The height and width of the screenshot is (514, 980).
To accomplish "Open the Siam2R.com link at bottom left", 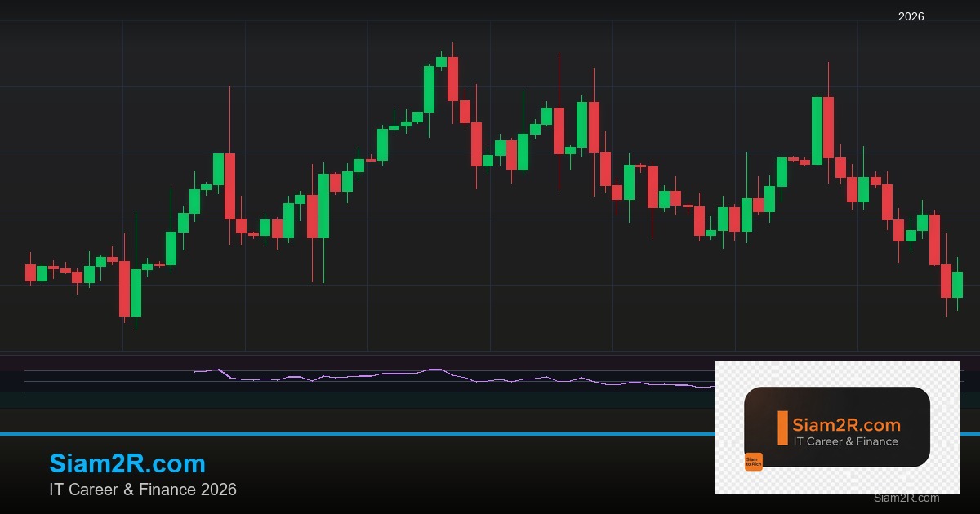I will tap(127, 464).
